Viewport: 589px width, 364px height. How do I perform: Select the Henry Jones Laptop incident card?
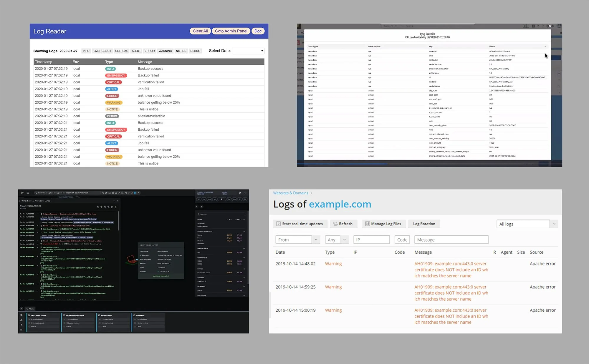click(x=43, y=321)
